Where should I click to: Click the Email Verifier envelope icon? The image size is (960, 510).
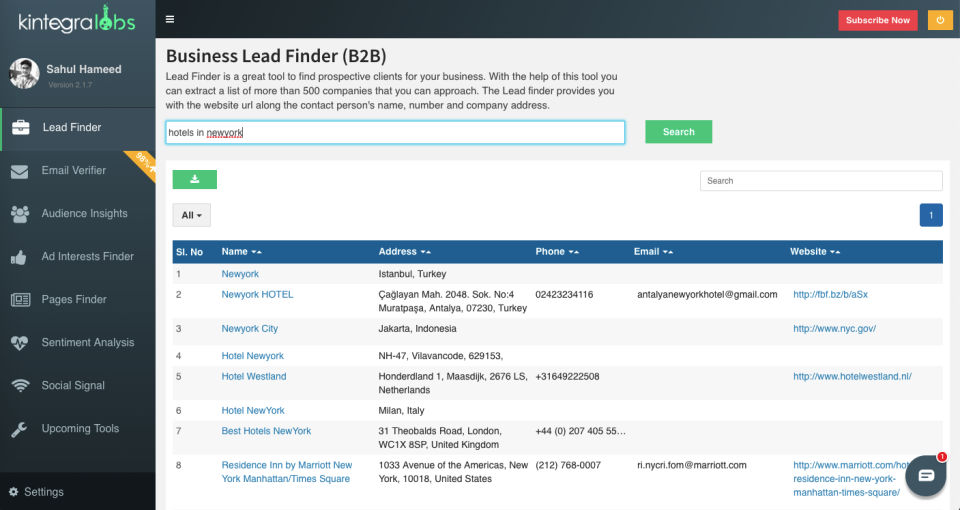pos(19,171)
